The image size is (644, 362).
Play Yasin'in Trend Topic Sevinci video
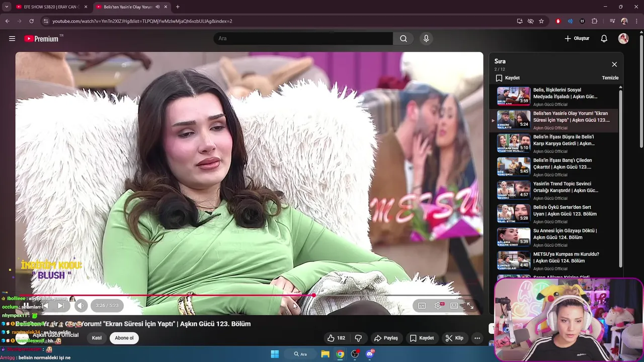pyautogui.click(x=554, y=191)
